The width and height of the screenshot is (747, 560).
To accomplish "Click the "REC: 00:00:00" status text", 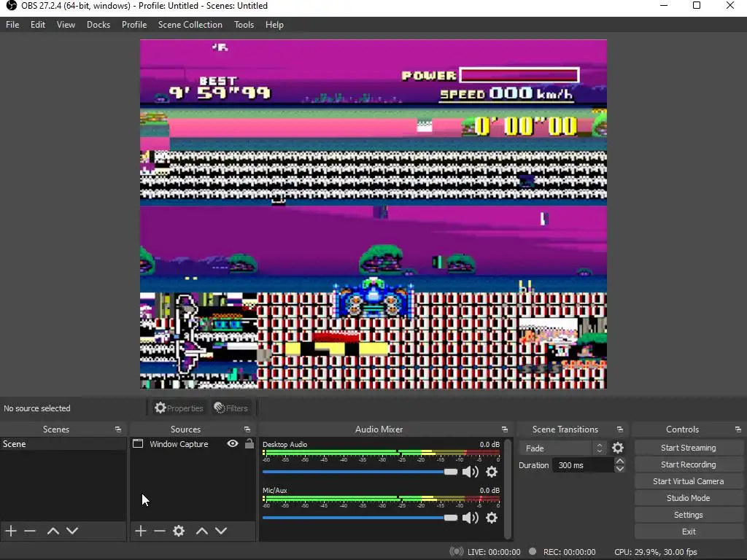I will [569, 552].
